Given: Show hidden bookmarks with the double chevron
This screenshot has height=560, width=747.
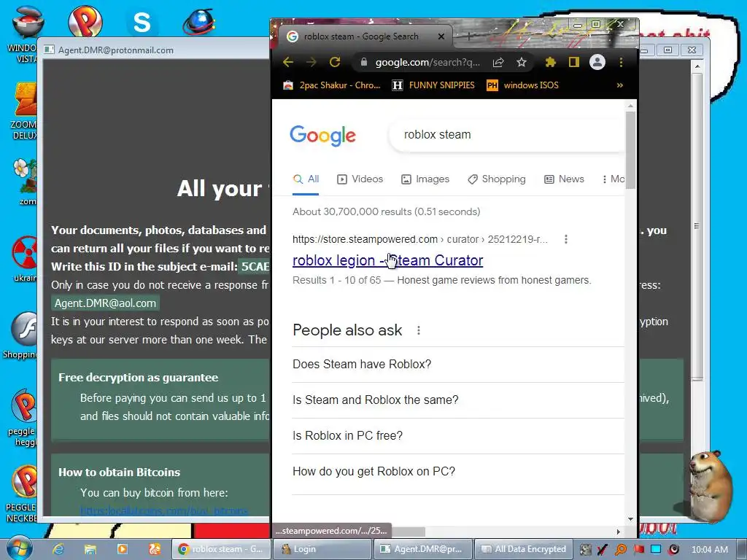Looking at the screenshot, I should pyautogui.click(x=620, y=85).
